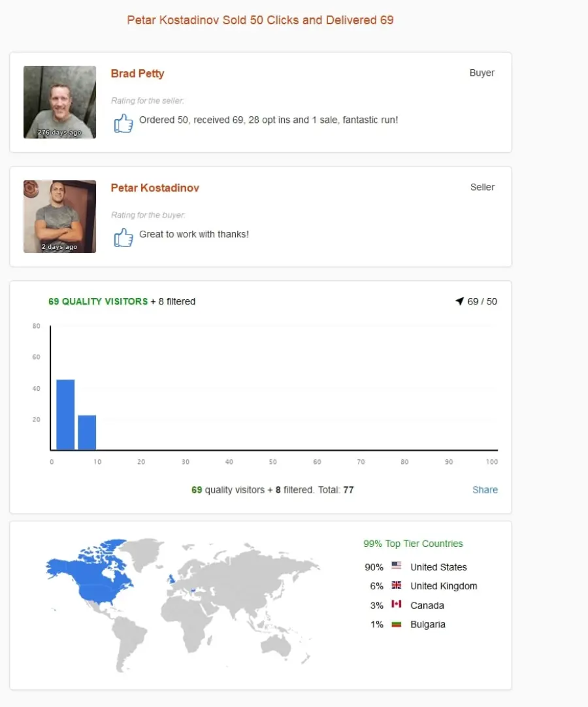Open the Petar Kostadinov name link
The width and height of the screenshot is (588, 707).
pos(155,188)
